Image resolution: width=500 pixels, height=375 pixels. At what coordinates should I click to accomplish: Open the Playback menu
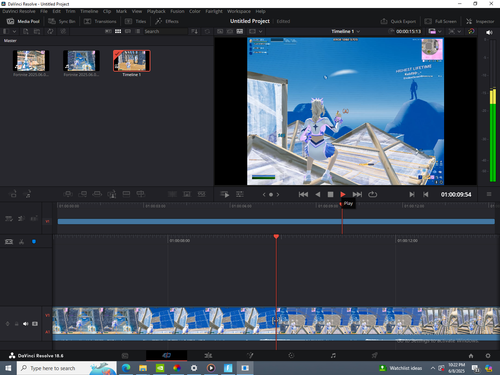coord(156,11)
